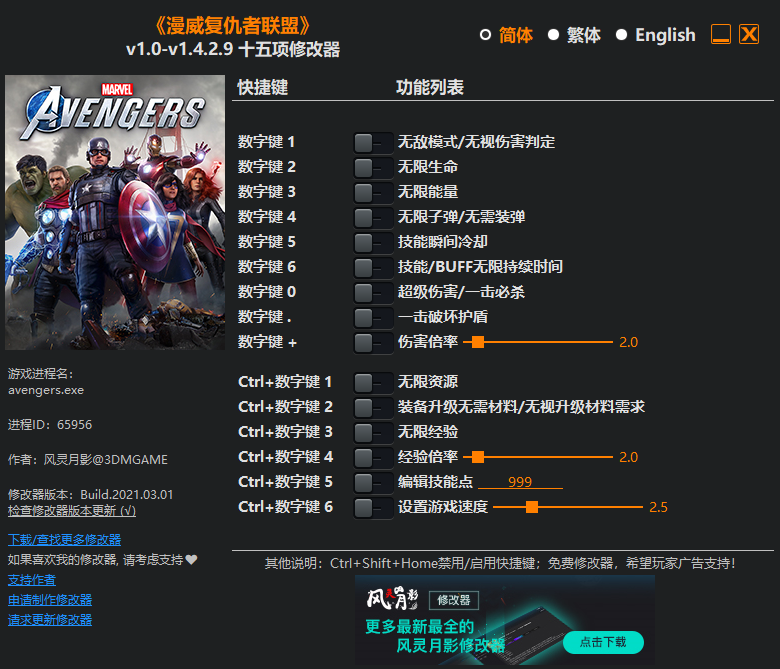Click the 修改器 badge in banner

point(454,600)
